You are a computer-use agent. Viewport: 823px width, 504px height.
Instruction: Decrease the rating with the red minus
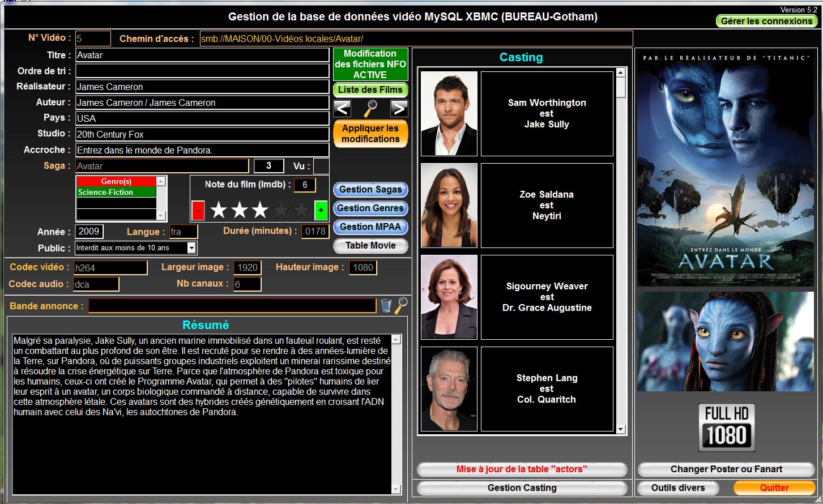(198, 211)
